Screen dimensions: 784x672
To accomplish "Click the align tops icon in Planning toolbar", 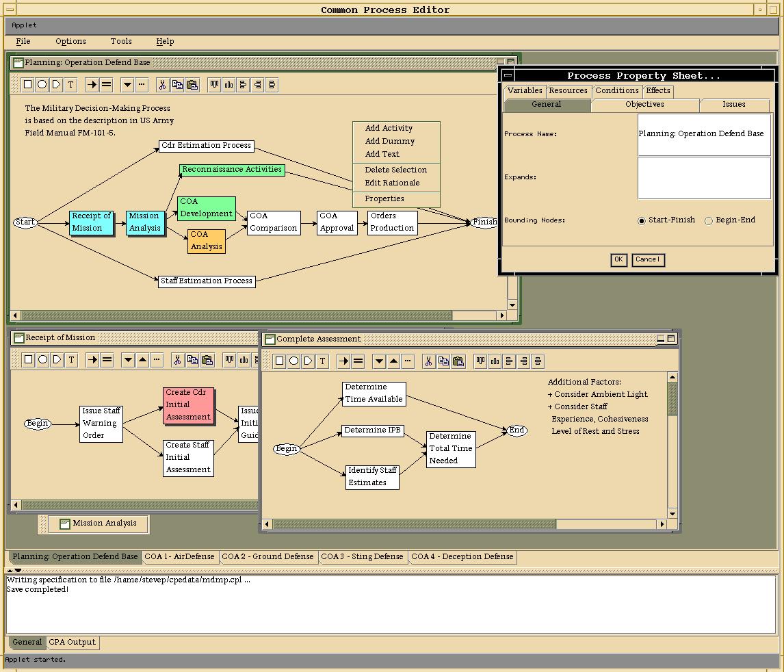I will 214,85.
